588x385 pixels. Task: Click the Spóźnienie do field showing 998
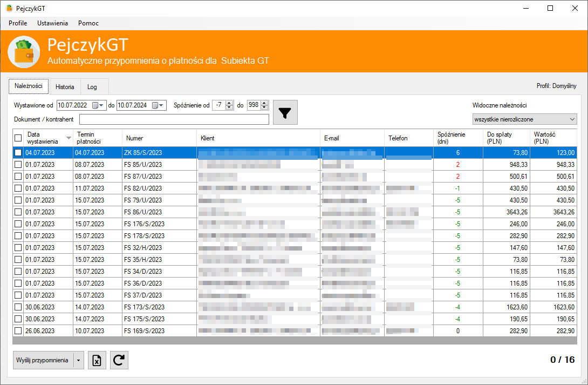click(254, 105)
